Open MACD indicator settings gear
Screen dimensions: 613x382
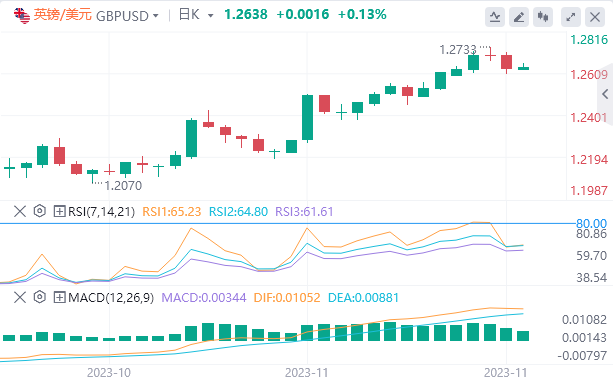click(39, 298)
